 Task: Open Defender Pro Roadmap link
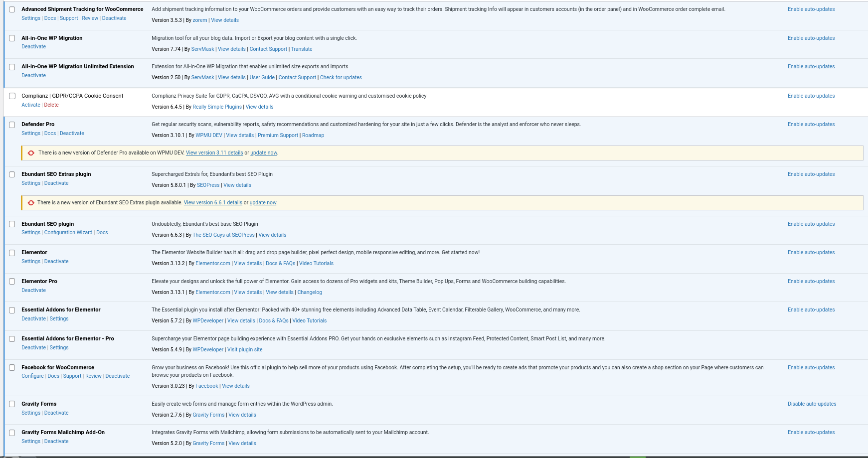pyautogui.click(x=313, y=136)
